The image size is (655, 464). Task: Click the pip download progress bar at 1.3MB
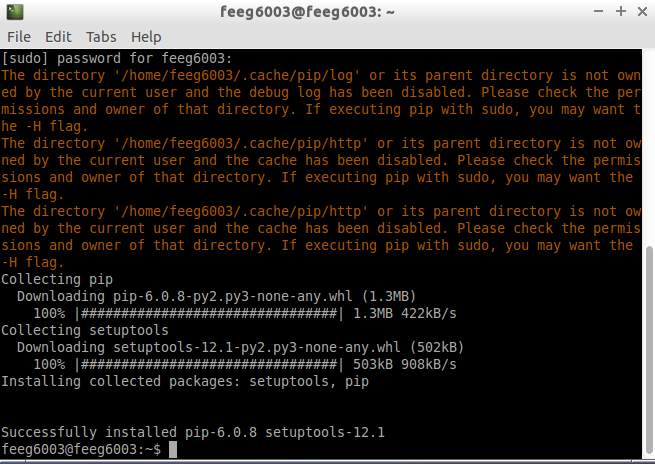[209, 313]
